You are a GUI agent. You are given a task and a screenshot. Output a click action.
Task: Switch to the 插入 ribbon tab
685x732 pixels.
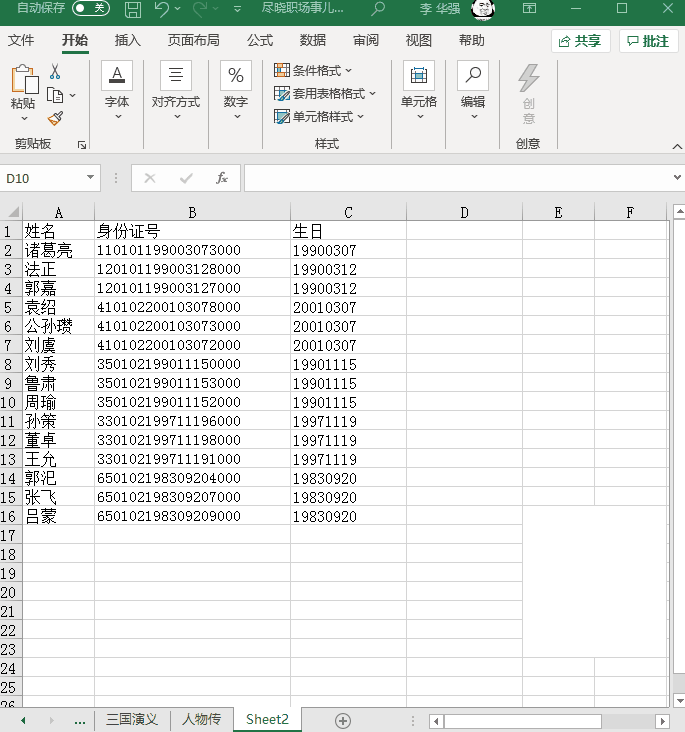tap(127, 41)
